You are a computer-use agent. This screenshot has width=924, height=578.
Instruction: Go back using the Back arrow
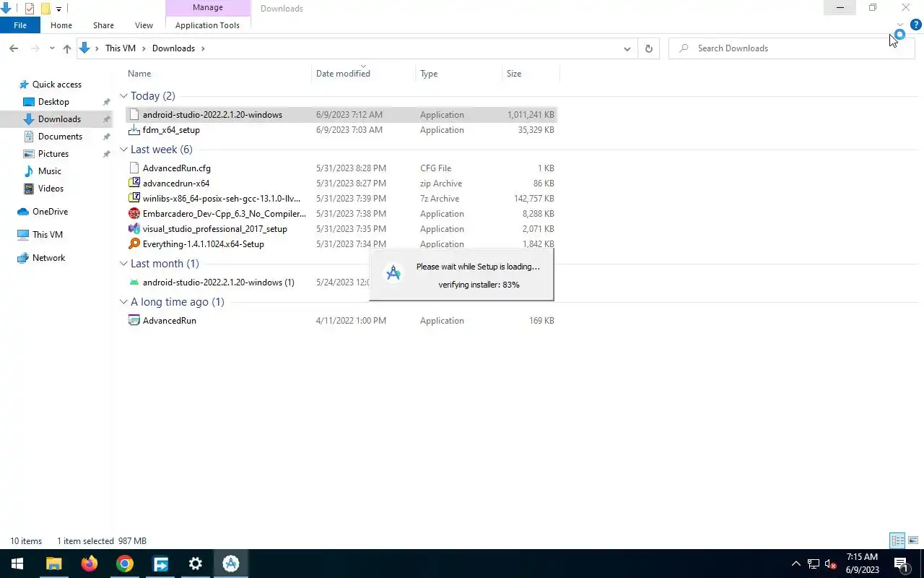(14, 48)
